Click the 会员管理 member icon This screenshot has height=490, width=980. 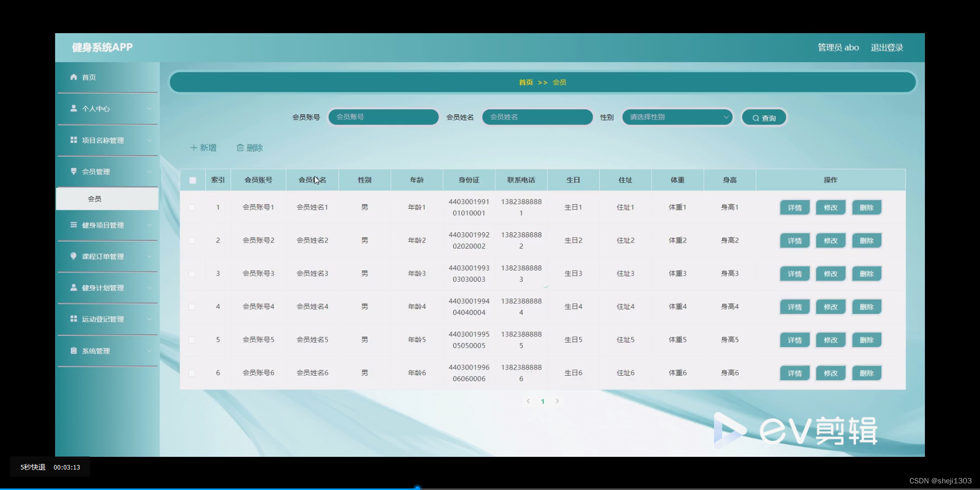(x=73, y=171)
